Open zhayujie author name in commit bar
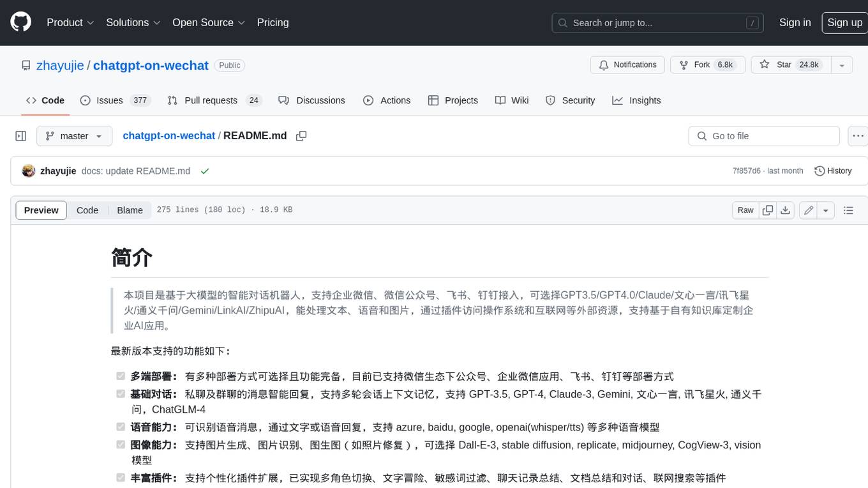This screenshot has height=488, width=868. 58,171
